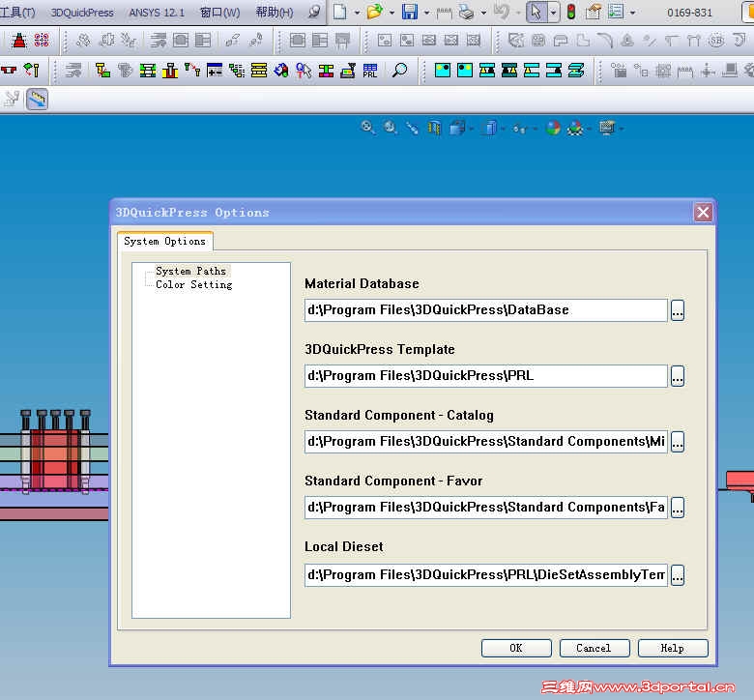The height and width of the screenshot is (700, 754).
Task: Select System Paths in the options tree
Action: point(190,271)
